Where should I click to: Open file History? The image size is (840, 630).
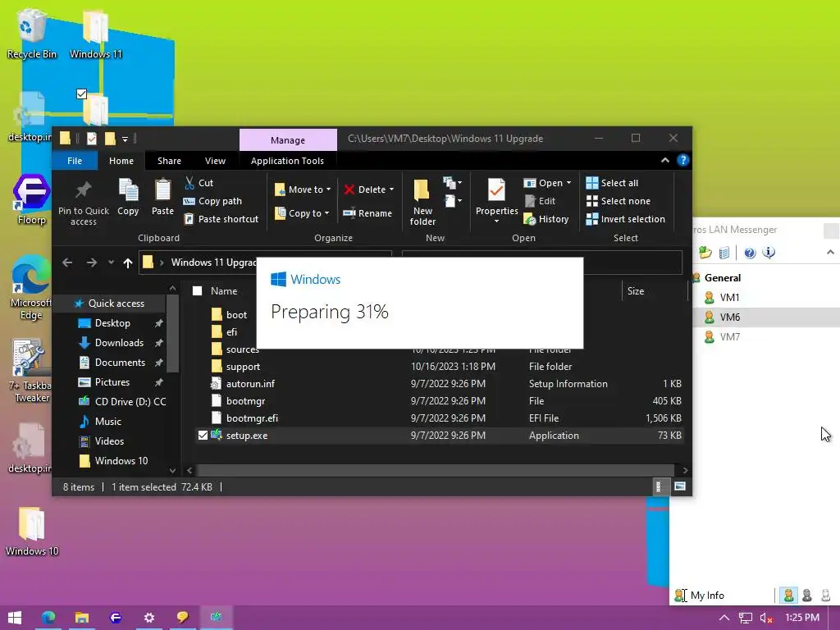(x=546, y=219)
